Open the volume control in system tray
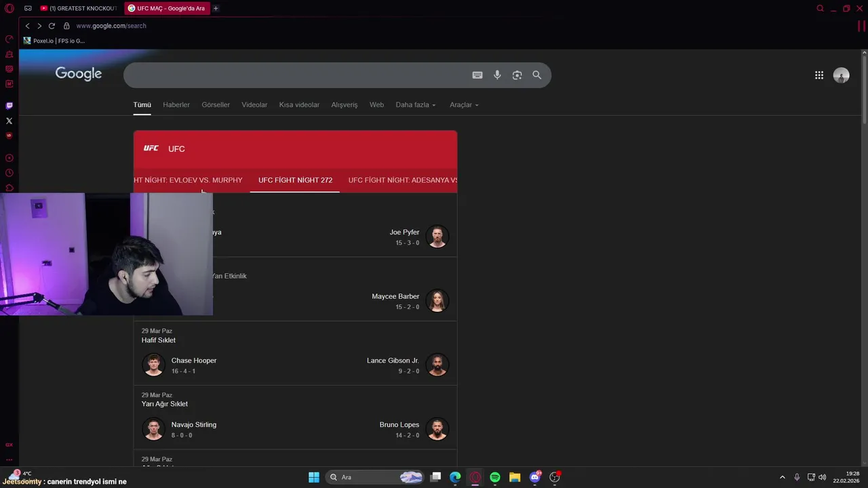 [822, 477]
